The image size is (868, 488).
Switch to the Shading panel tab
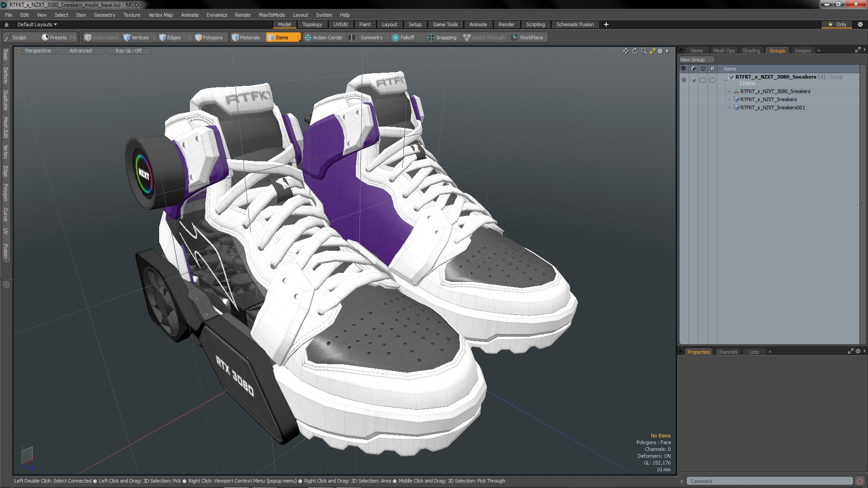(x=751, y=51)
